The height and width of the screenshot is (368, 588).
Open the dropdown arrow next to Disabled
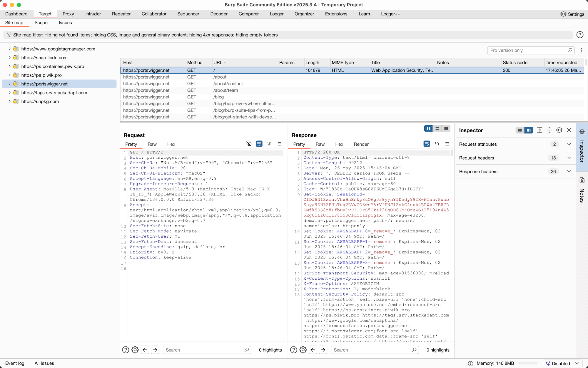pos(577,363)
